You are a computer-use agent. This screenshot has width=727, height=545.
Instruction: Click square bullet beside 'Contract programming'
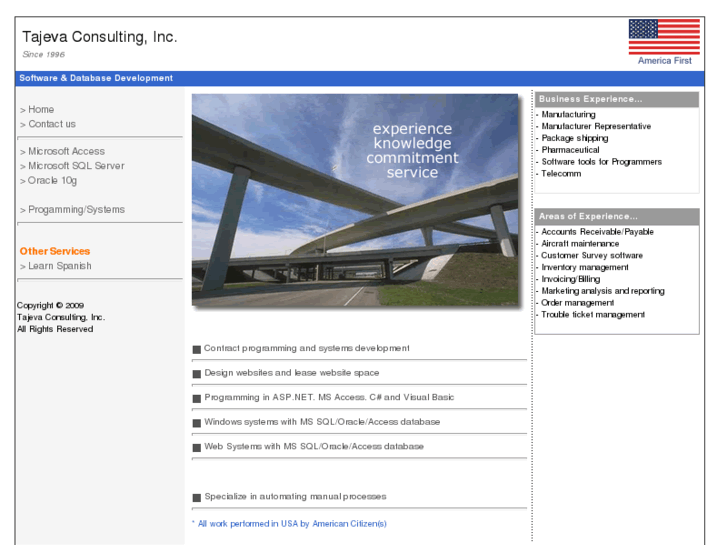[x=197, y=350]
